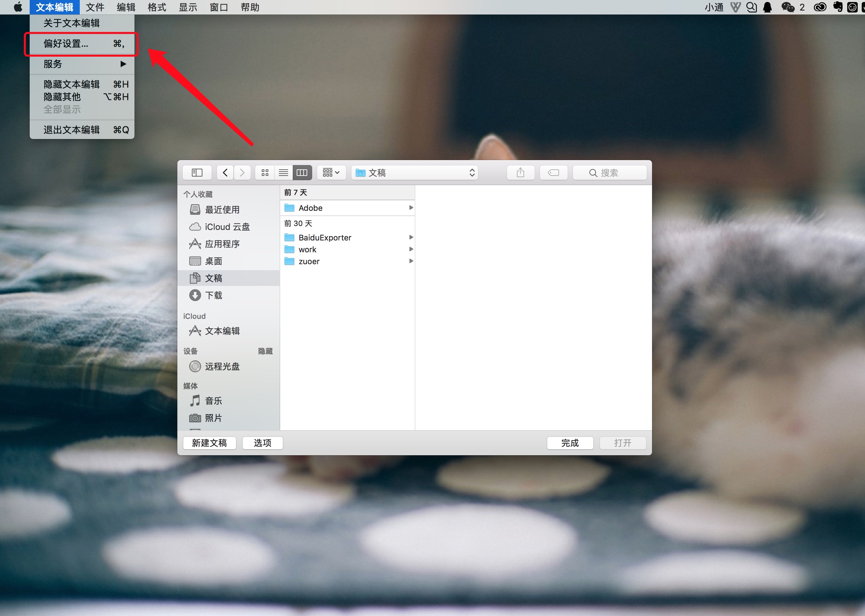Open iCloud 云盘 in the sidebar

click(228, 227)
